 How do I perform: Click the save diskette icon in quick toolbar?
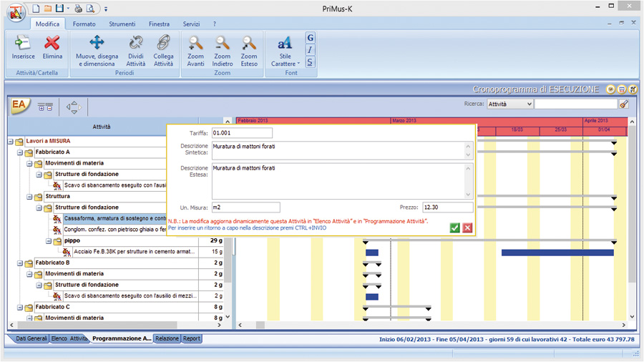click(x=59, y=8)
